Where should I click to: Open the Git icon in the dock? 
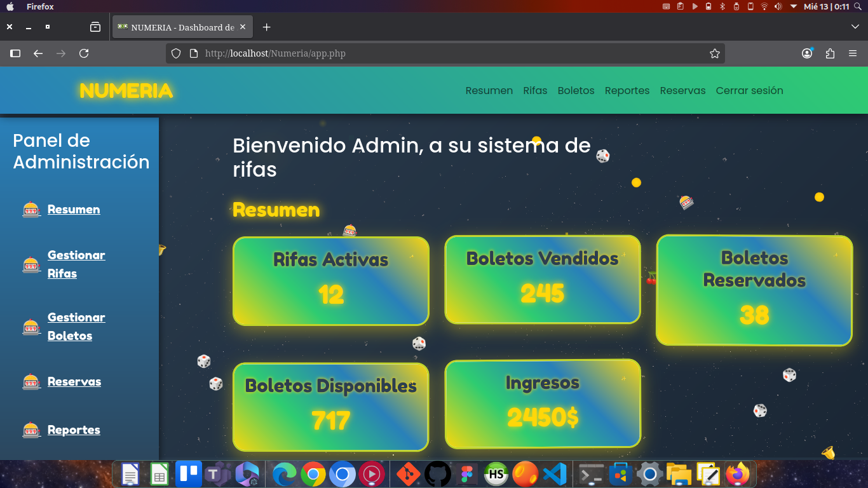409,474
